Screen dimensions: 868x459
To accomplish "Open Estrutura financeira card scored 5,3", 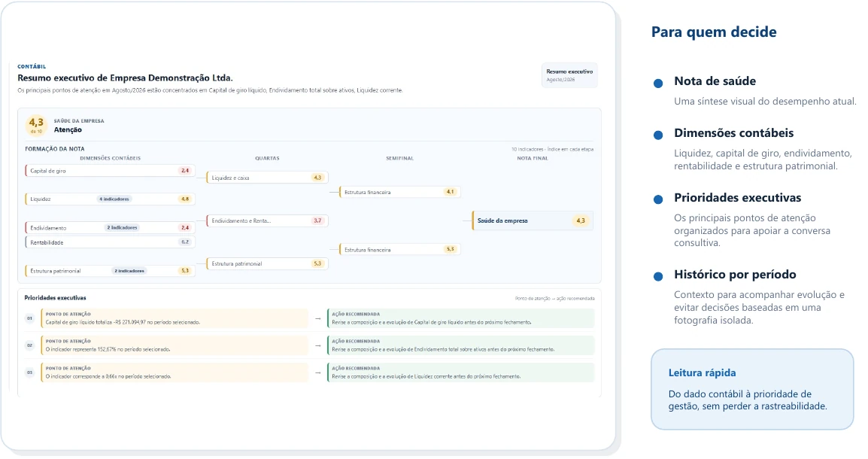I will tap(399, 250).
